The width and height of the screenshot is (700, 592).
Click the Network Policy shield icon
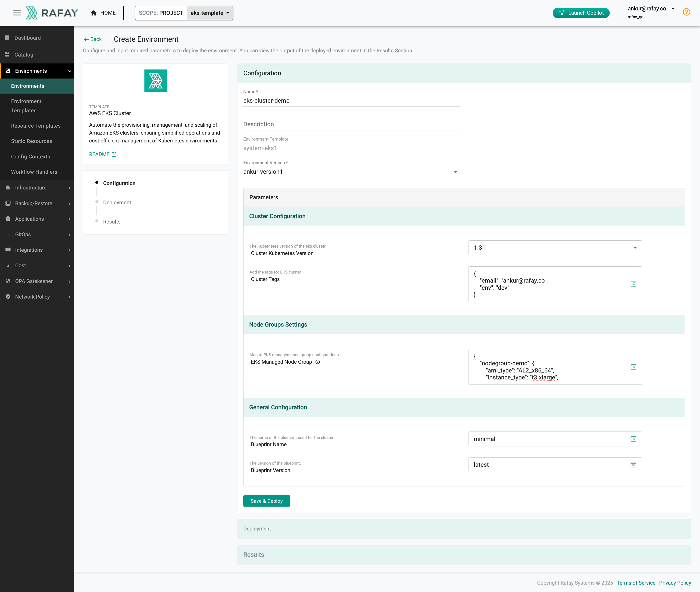pos(8,297)
